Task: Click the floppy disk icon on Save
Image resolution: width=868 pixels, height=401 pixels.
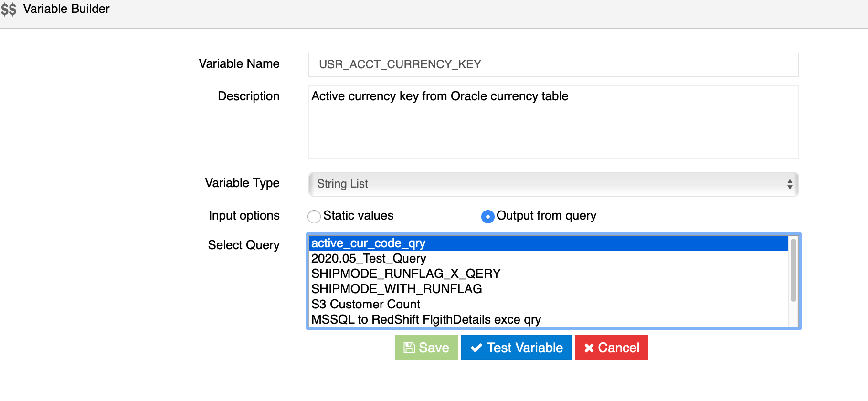Action: pyautogui.click(x=409, y=348)
